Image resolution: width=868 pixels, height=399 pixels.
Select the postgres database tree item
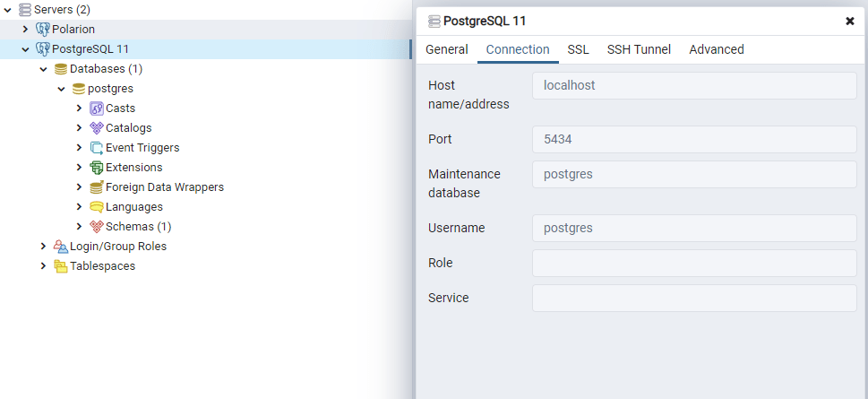click(109, 89)
